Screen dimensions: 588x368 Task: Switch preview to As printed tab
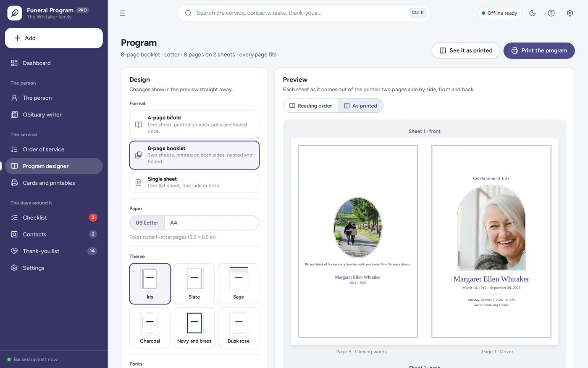(360, 106)
